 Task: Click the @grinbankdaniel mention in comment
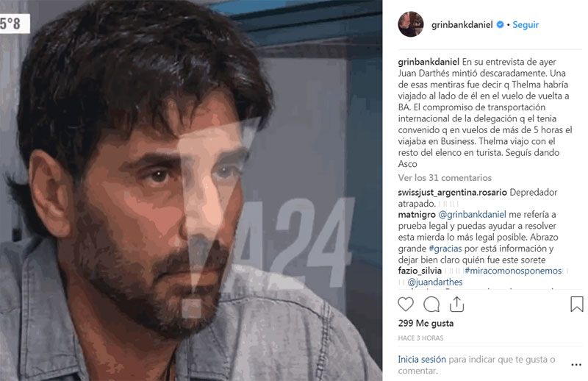coord(472,215)
